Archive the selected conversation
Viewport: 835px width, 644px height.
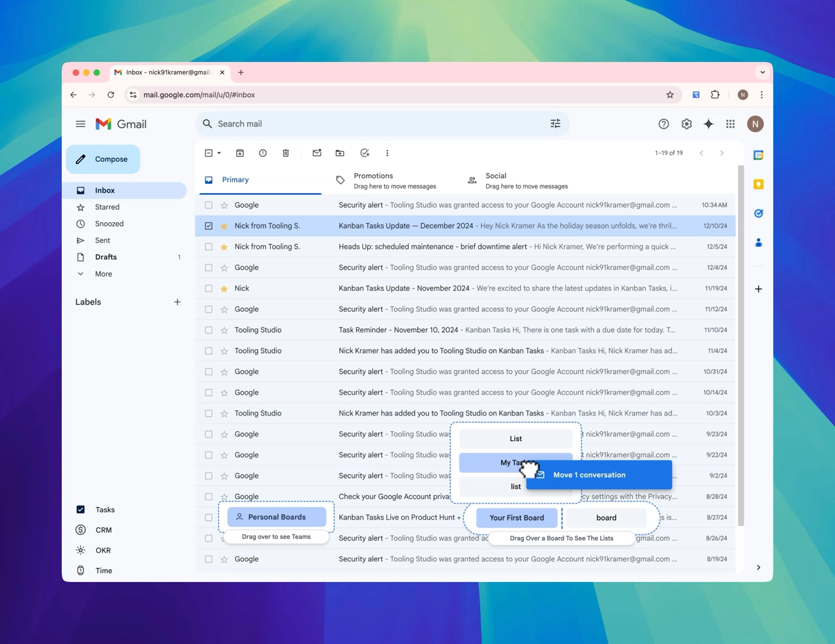coord(240,153)
